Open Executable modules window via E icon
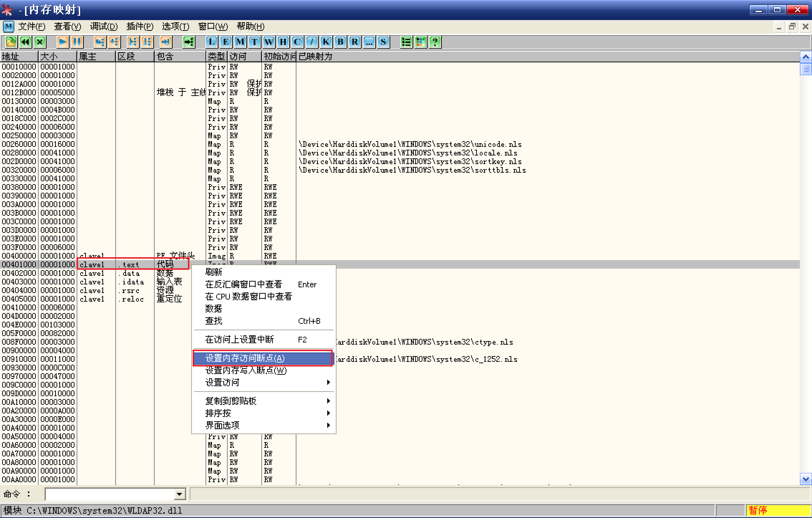Image resolution: width=812 pixels, height=518 pixels. click(x=226, y=42)
